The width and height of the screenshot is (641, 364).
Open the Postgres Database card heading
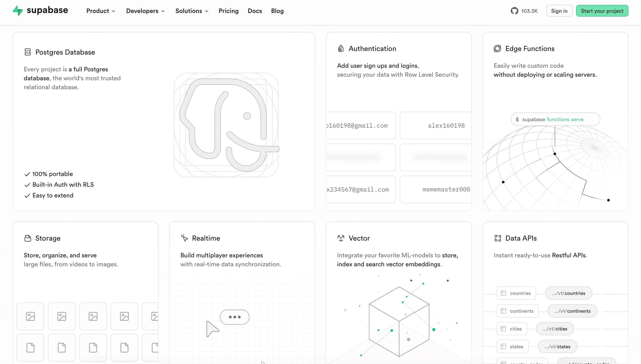pyautogui.click(x=65, y=52)
